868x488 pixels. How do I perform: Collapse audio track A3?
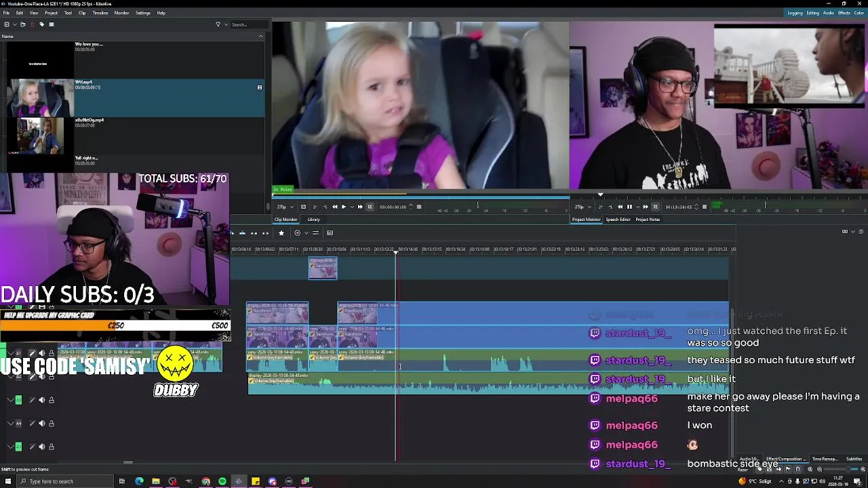point(10,400)
